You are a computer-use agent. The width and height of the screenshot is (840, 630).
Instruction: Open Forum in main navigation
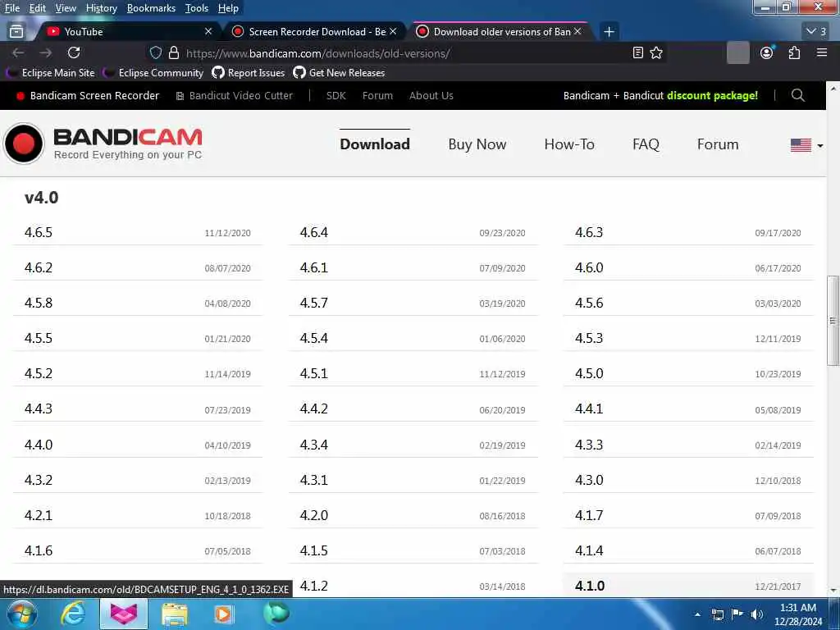718,144
